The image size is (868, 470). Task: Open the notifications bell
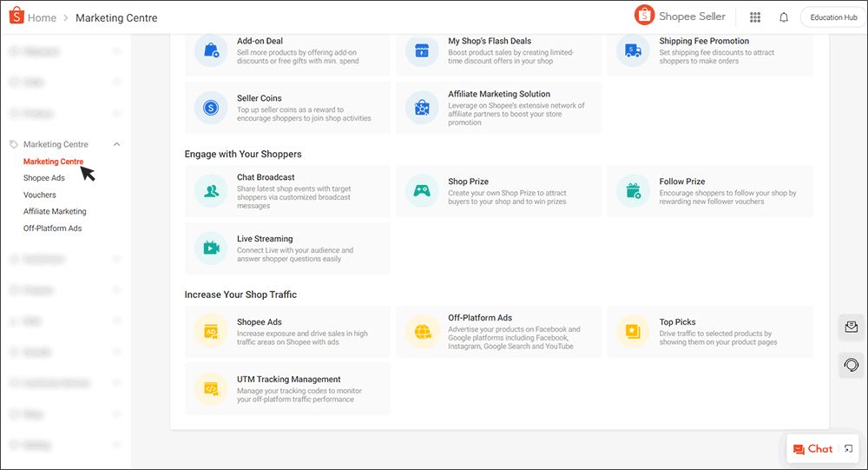pos(784,17)
